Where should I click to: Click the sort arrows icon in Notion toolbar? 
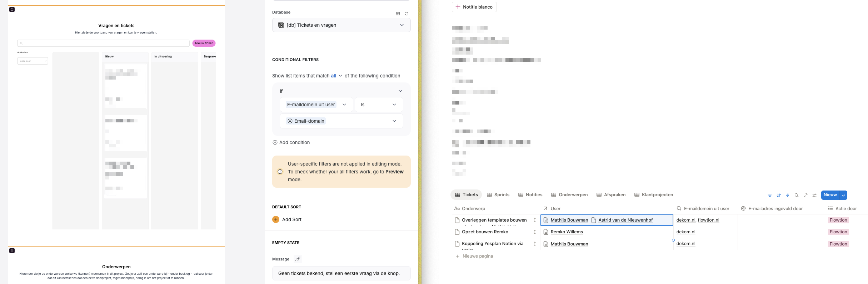pos(778,195)
